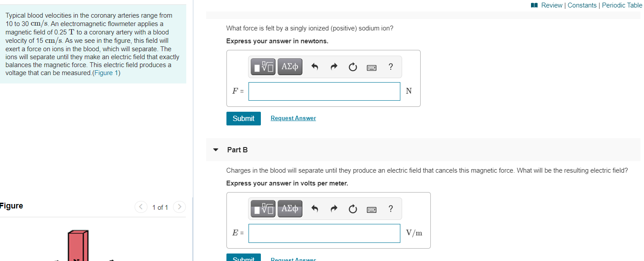Open help for the Part B answer toolbar
Image resolution: width=644 pixels, height=261 pixels.
(x=391, y=209)
